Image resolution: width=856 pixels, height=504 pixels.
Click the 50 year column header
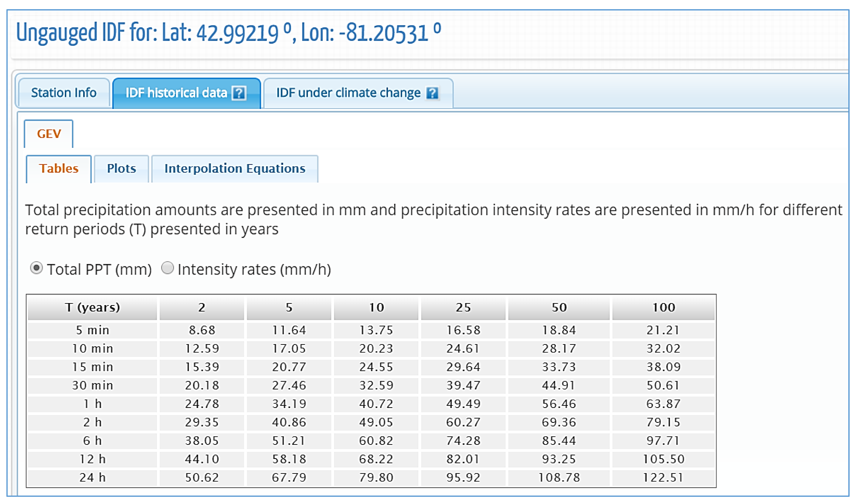pyautogui.click(x=559, y=307)
